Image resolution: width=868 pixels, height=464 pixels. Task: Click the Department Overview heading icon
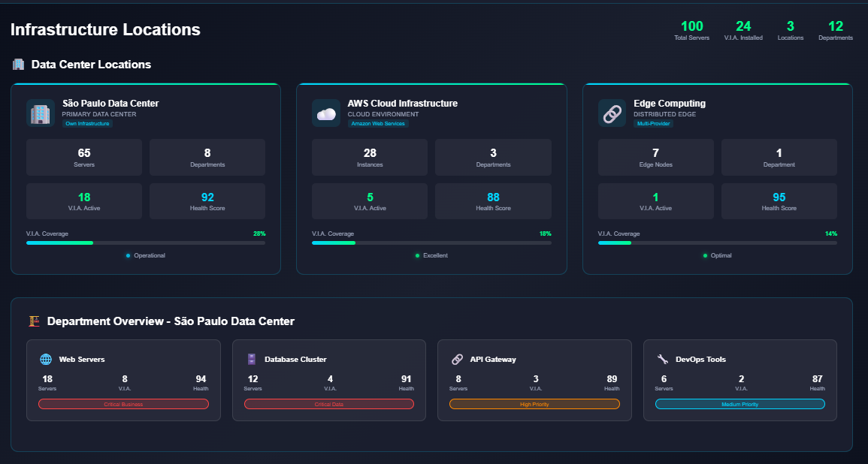pyautogui.click(x=34, y=321)
